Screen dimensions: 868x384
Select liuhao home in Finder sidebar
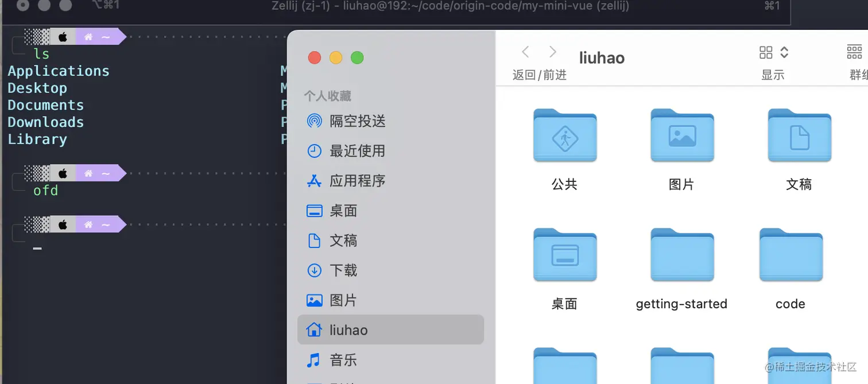390,330
